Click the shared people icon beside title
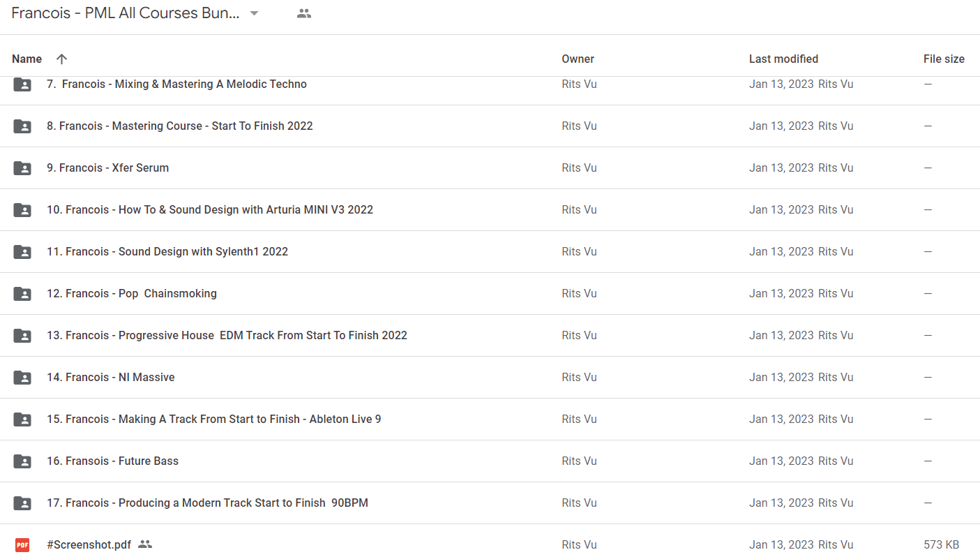The height and width of the screenshot is (557, 980). coord(303,13)
